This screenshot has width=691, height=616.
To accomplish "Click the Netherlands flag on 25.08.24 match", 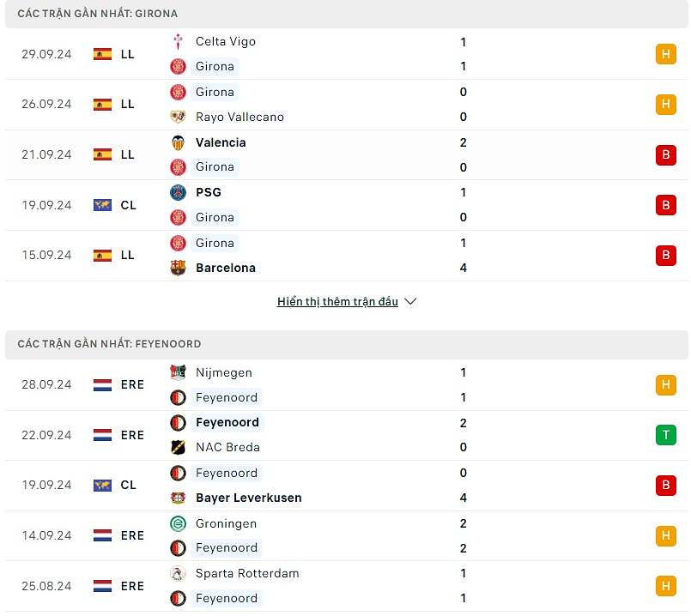I will [103, 586].
